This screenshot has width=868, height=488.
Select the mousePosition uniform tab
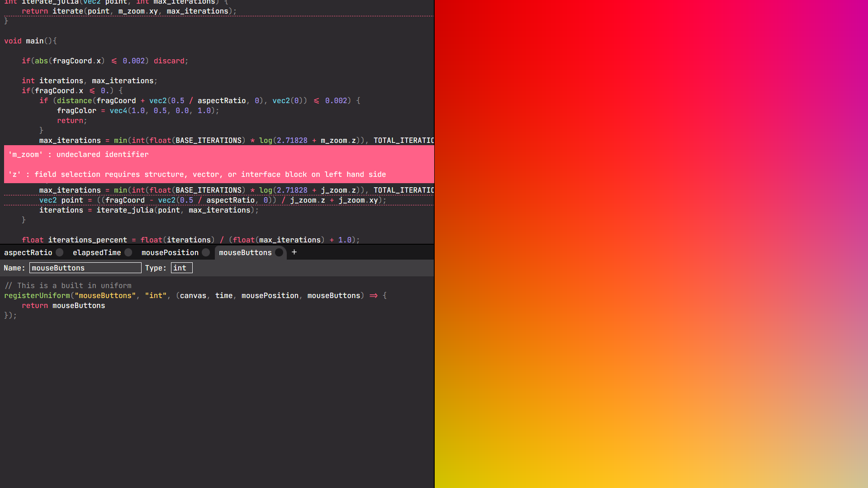pyautogui.click(x=170, y=252)
